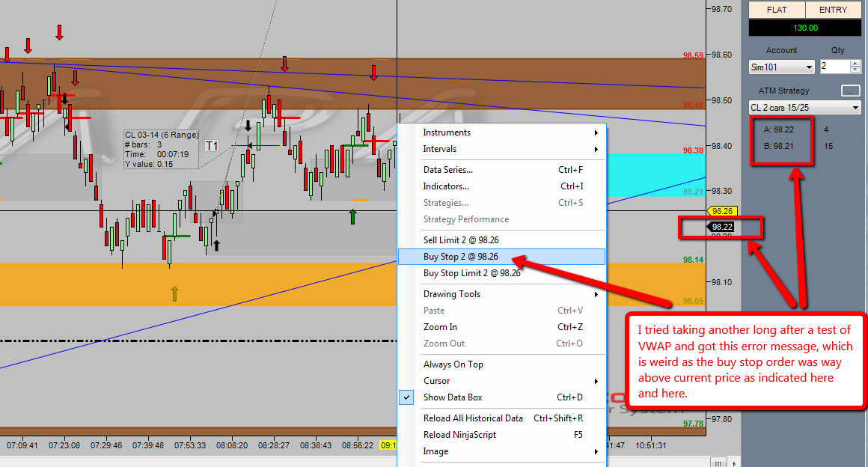Image resolution: width=868 pixels, height=467 pixels.
Task: Click the ATM Strategy ellipsis button
Action: point(850,91)
